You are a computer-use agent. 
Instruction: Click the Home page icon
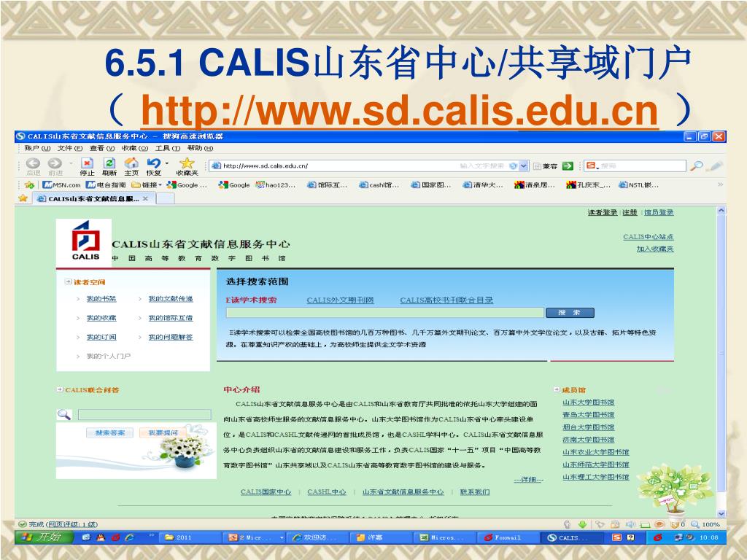point(131,163)
